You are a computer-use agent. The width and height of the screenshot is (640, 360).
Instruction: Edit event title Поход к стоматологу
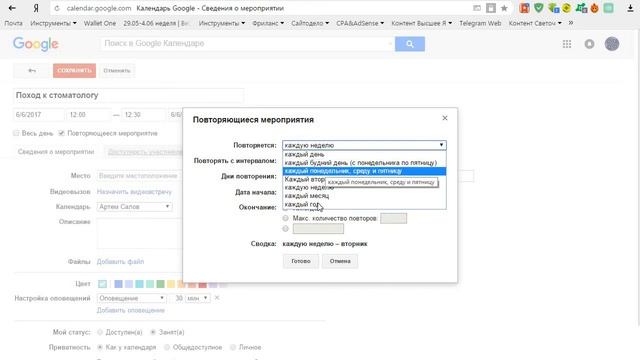tap(129, 95)
